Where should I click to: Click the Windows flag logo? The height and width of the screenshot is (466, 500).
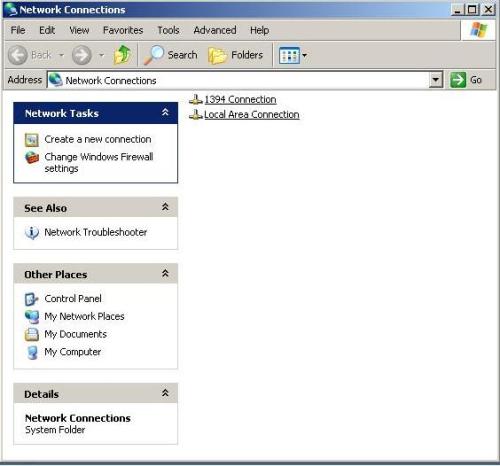[x=478, y=30]
